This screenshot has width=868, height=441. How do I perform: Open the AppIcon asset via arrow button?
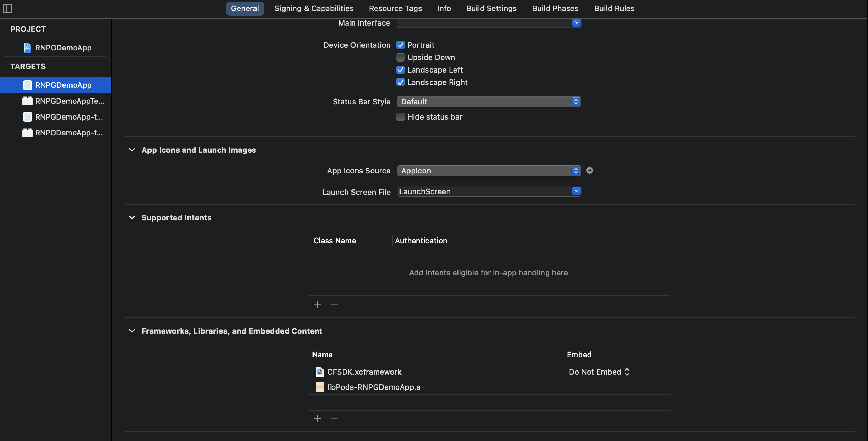click(x=590, y=170)
